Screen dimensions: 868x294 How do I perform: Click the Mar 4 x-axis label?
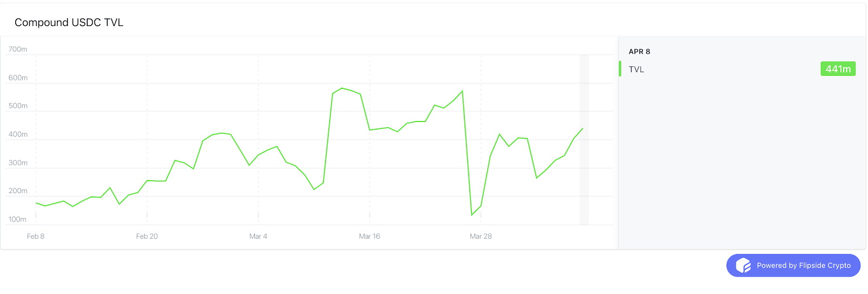[258, 236]
